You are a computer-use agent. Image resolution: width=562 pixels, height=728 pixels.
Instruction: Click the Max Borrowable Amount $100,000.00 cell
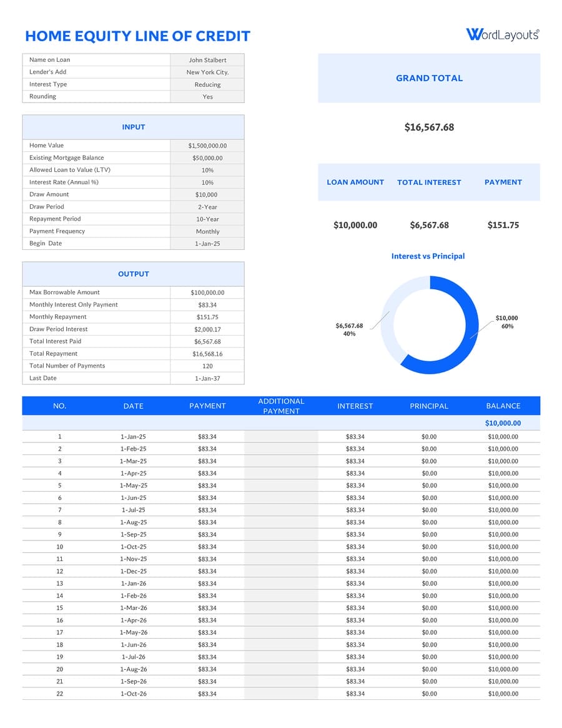(x=207, y=292)
